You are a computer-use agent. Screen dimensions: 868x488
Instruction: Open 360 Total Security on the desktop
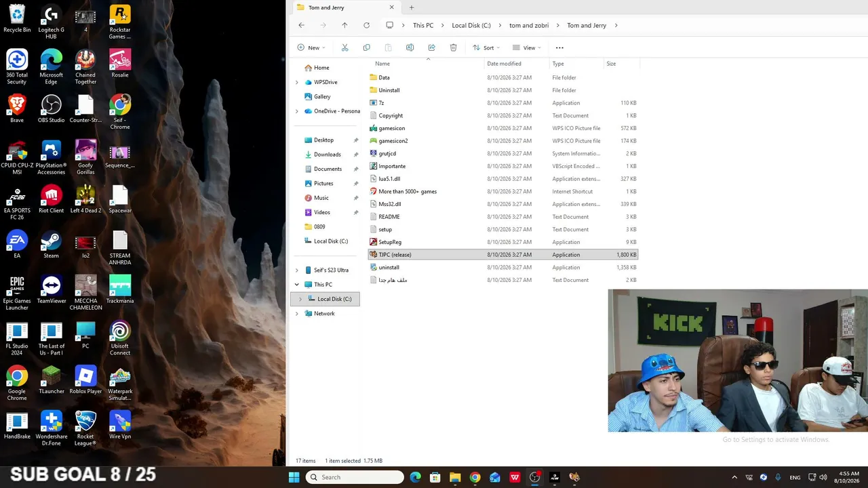pos(17,67)
